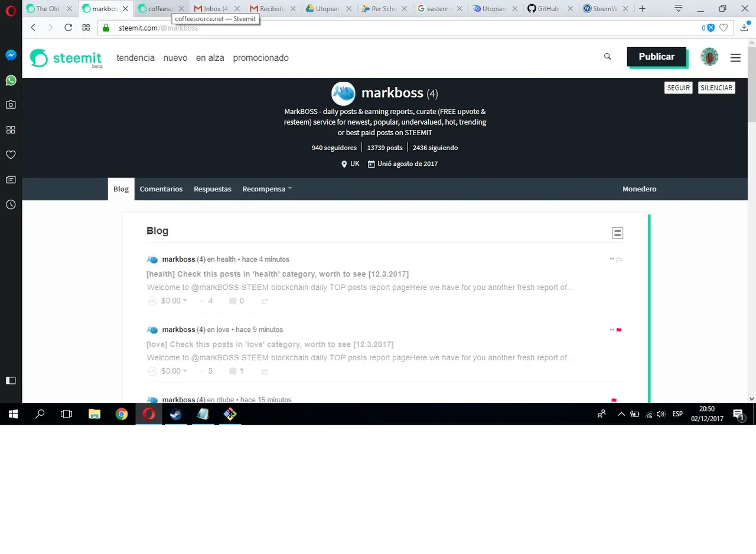Open Chrome from the taskbar

[121, 414]
